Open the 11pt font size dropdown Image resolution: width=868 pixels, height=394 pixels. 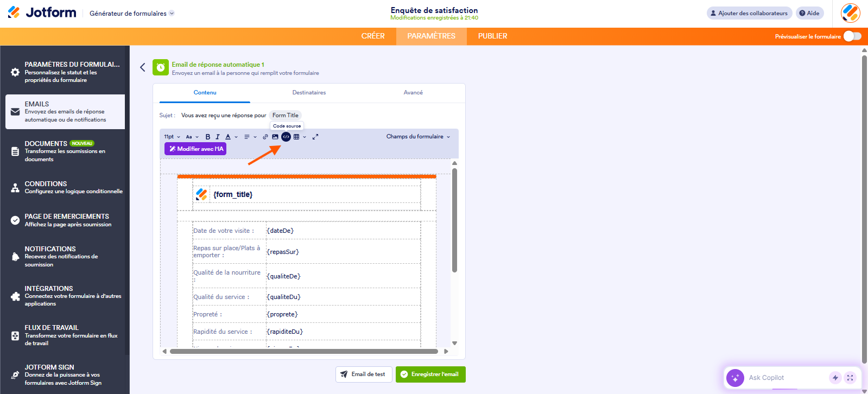click(172, 137)
